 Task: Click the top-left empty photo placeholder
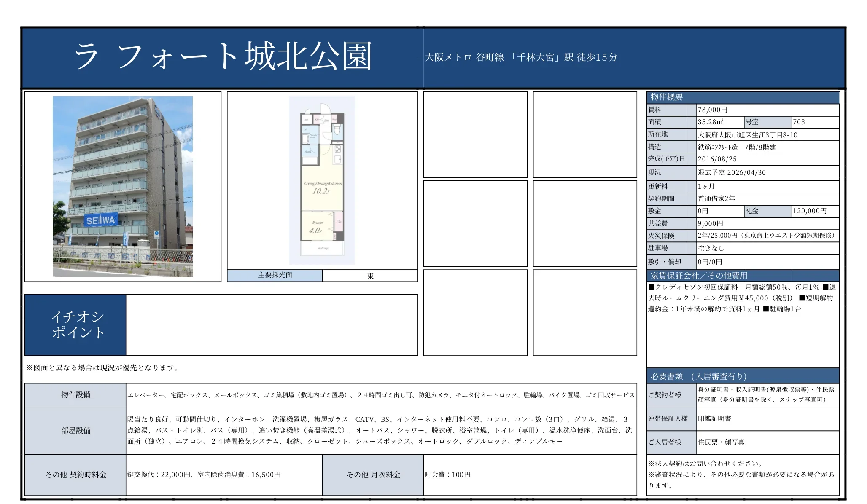pos(475,134)
